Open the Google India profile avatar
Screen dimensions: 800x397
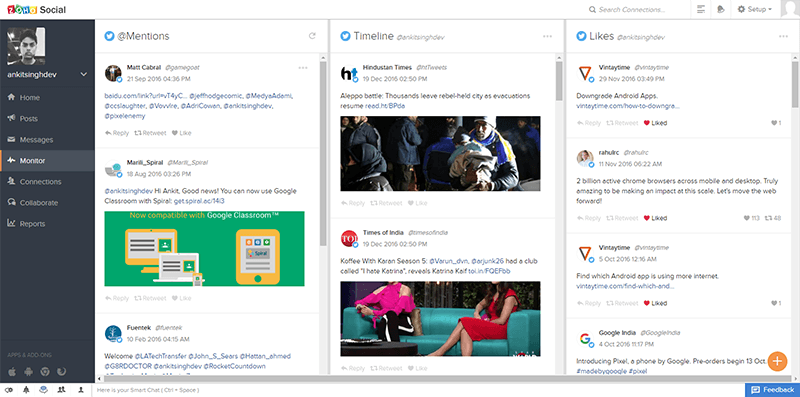585,338
